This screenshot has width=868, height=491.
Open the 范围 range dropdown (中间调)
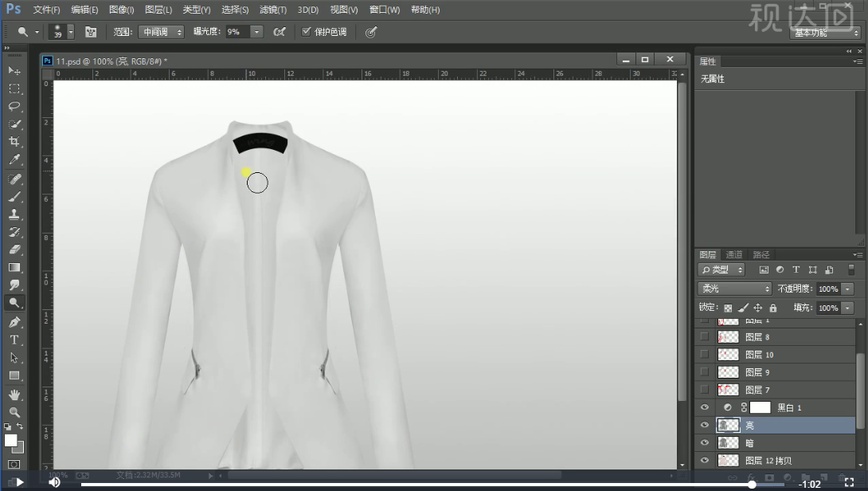click(161, 32)
